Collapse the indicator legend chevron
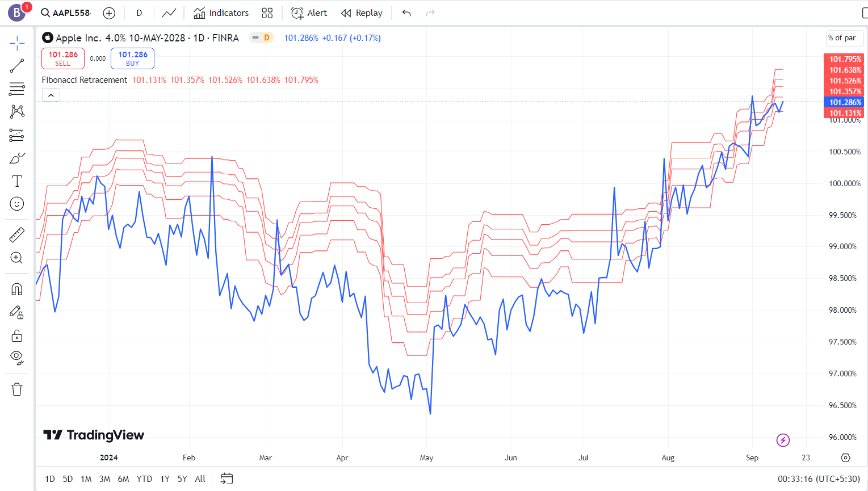Image resolution: width=868 pixels, height=491 pixels. [x=51, y=95]
